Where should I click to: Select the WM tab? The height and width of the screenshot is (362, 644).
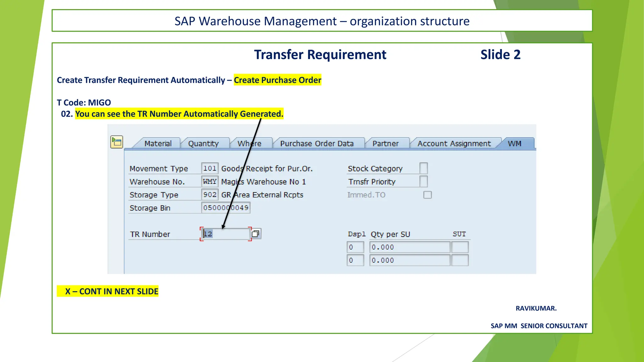point(515,144)
